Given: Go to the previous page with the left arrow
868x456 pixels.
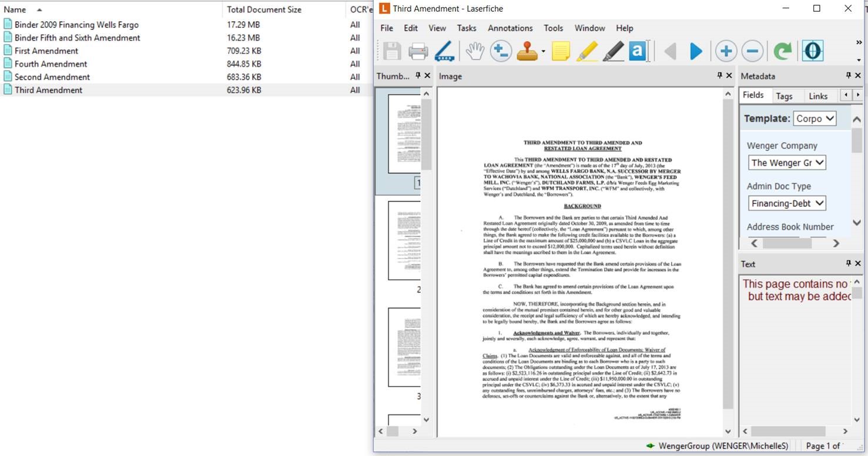Looking at the screenshot, I should (670, 52).
